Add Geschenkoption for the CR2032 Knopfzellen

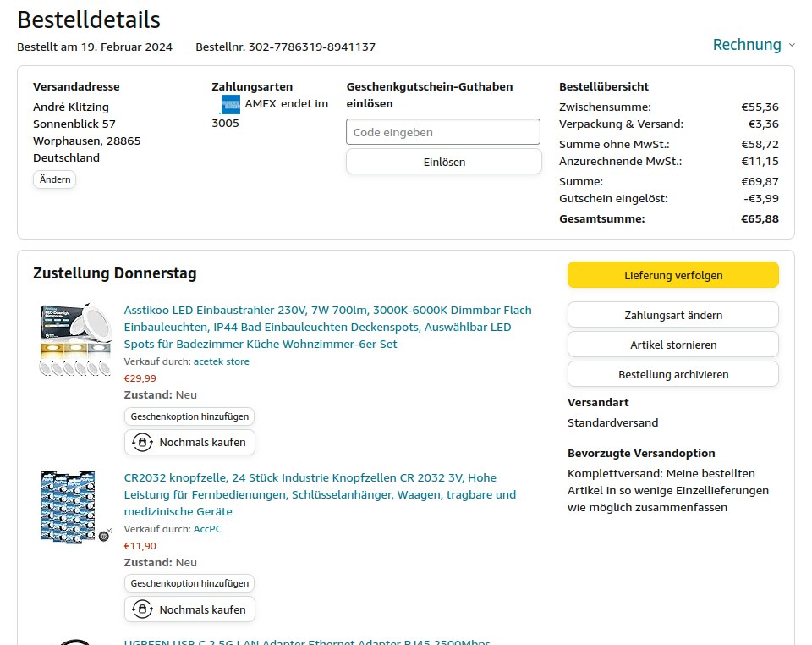click(x=189, y=583)
